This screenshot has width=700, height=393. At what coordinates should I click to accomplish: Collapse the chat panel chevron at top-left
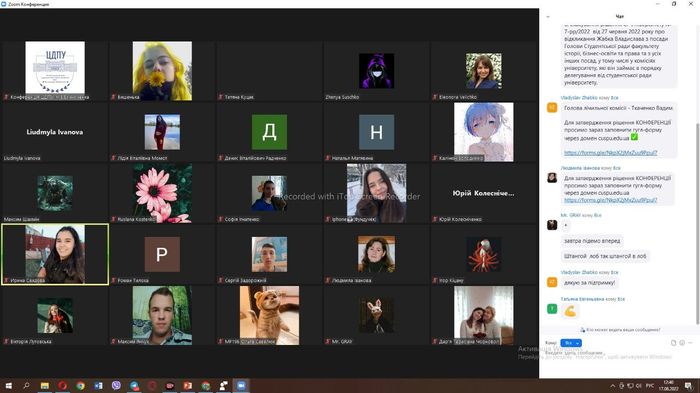pyautogui.click(x=548, y=17)
